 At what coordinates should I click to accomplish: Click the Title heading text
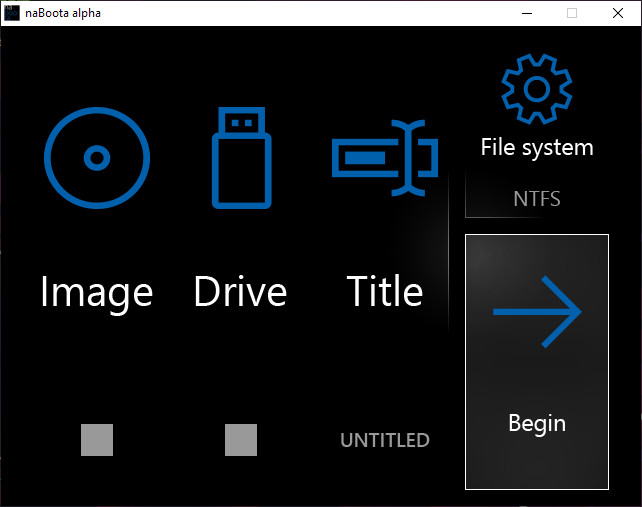pyautogui.click(x=384, y=291)
